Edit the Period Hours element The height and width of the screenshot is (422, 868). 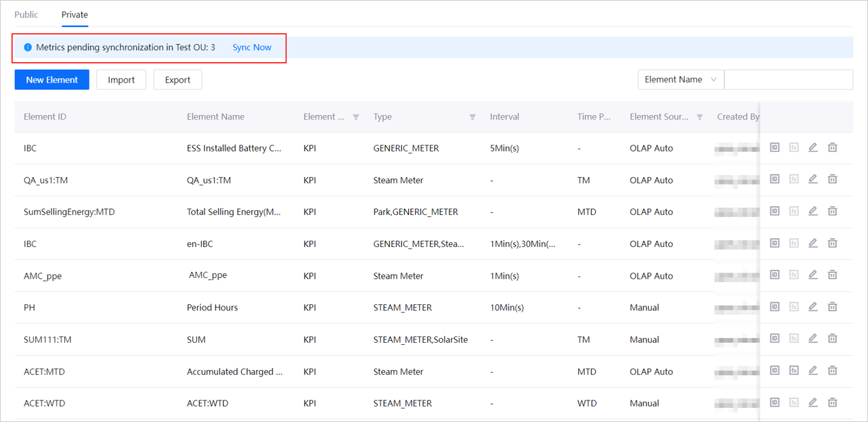click(x=813, y=307)
